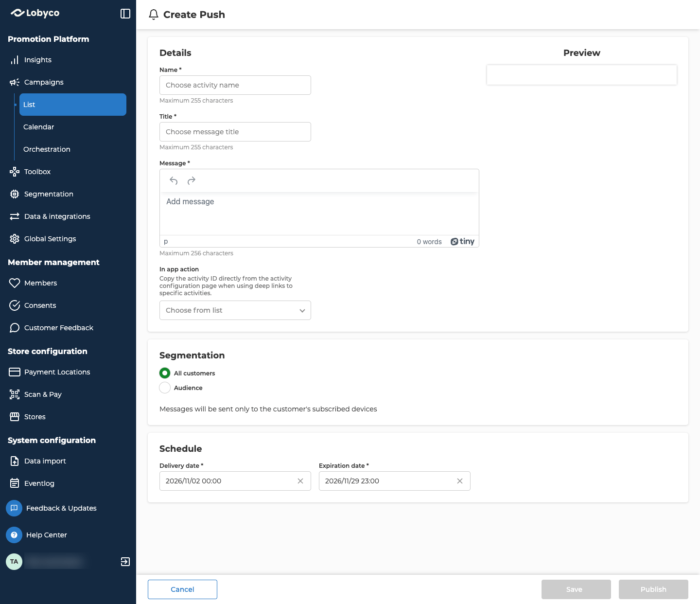Click the Help Center question mark icon
The width and height of the screenshot is (700, 604).
(14, 535)
